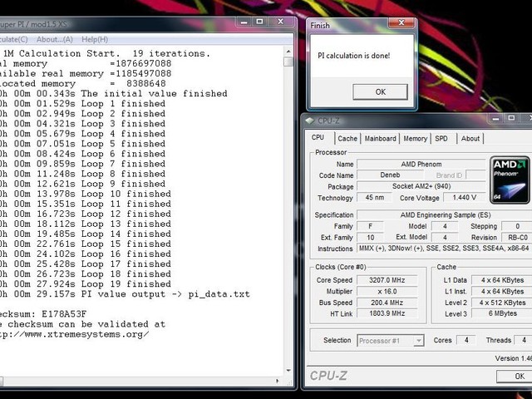This screenshot has width=532, height=399.
Task: Click the Code Name value Deneb
Action: [x=390, y=175]
